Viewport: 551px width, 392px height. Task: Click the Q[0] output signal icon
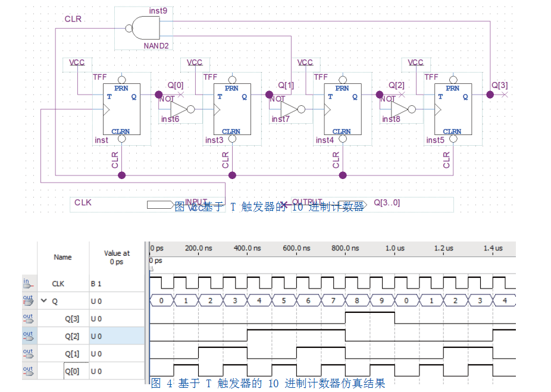[x=28, y=371]
